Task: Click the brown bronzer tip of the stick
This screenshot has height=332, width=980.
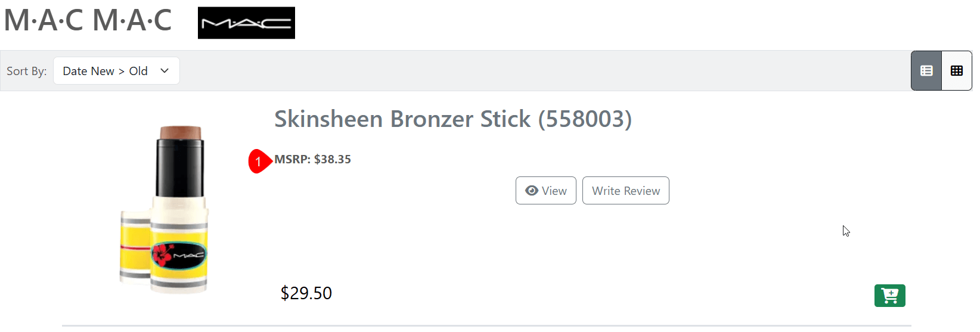Action: coord(181,131)
